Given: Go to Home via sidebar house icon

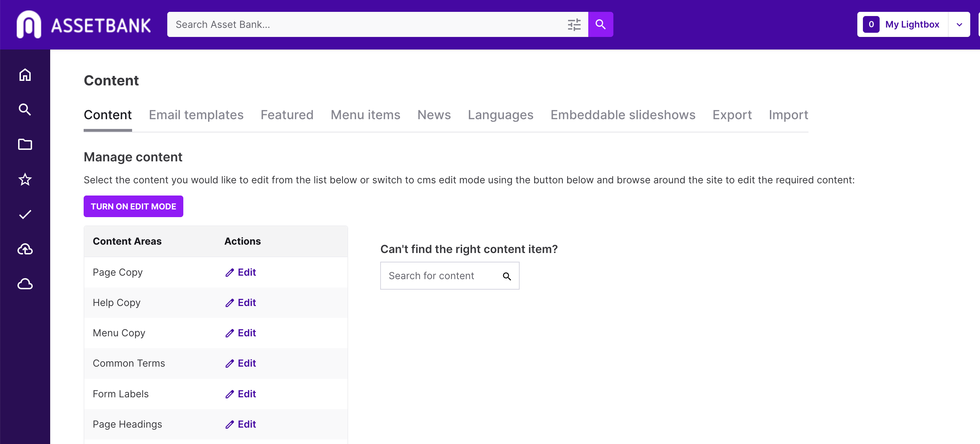Looking at the screenshot, I should click(25, 75).
